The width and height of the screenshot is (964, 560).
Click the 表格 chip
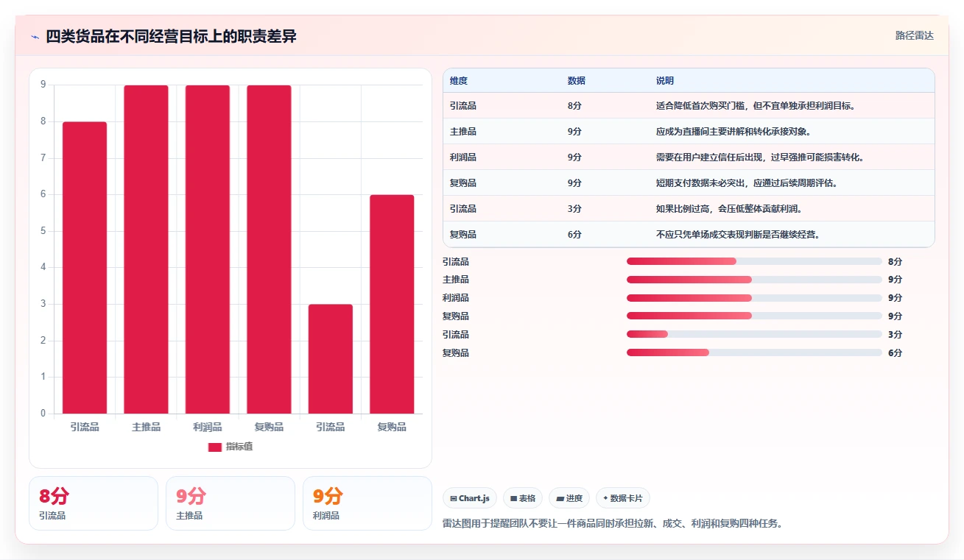point(523,498)
